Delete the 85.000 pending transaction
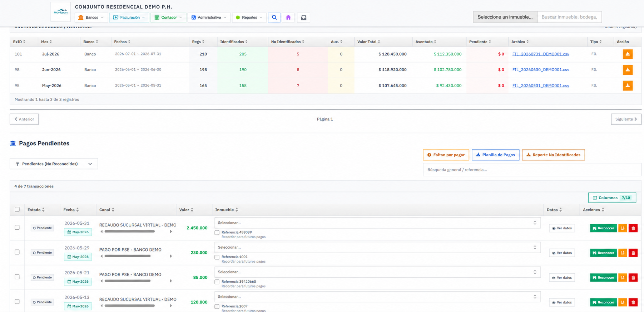Viewport: 644px width, 312px height. coord(633,278)
